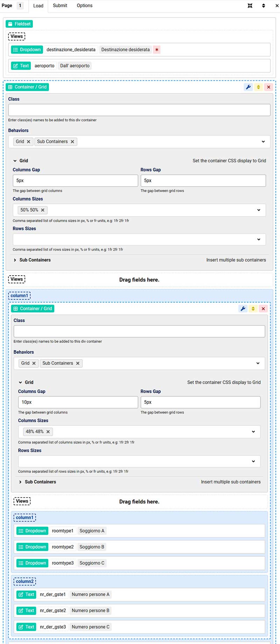Click the outer container Class input field
This screenshot has height=644, width=280.
coord(139,110)
